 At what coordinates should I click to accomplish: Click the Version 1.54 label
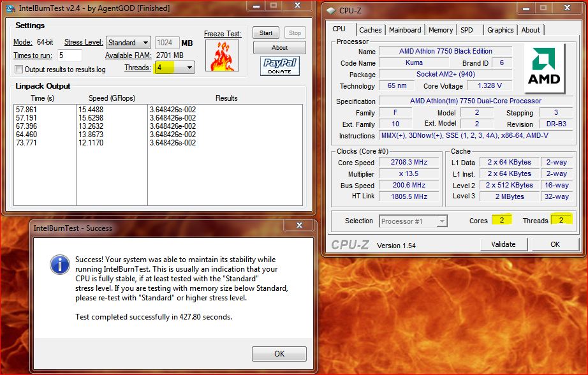pos(396,246)
